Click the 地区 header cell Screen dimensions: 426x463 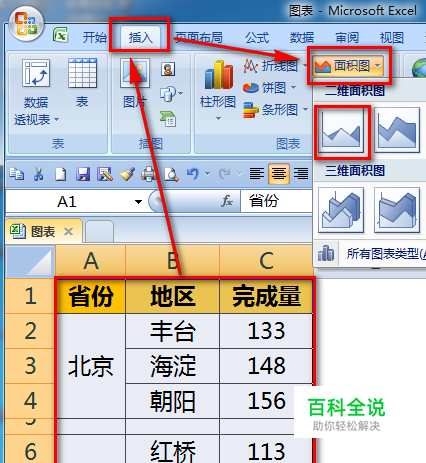[172, 296]
